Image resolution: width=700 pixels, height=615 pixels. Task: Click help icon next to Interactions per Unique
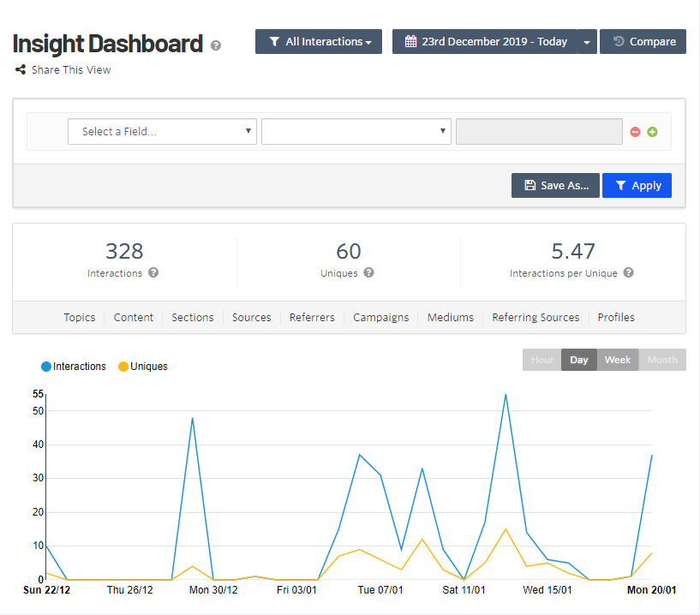click(x=629, y=273)
